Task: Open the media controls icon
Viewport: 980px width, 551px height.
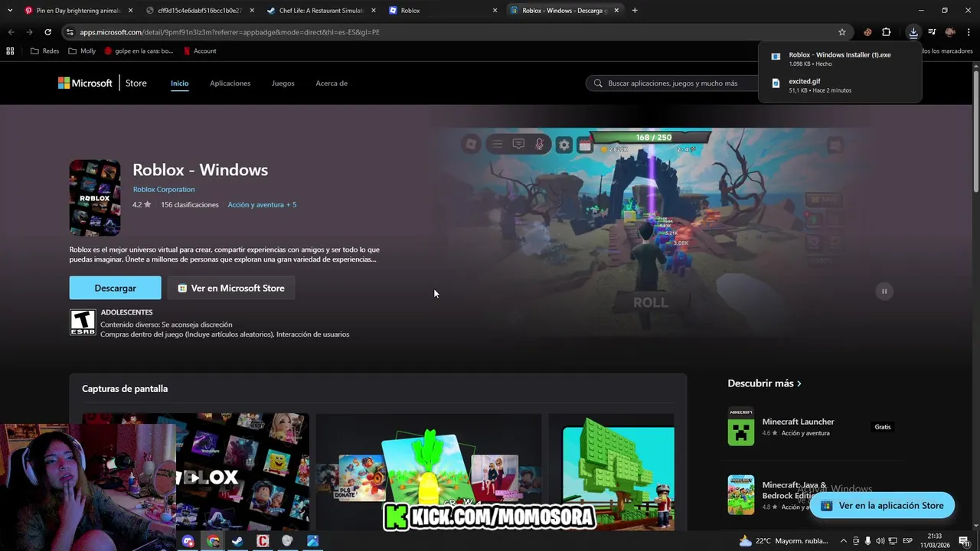Action: pyautogui.click(x=932, y=32)
